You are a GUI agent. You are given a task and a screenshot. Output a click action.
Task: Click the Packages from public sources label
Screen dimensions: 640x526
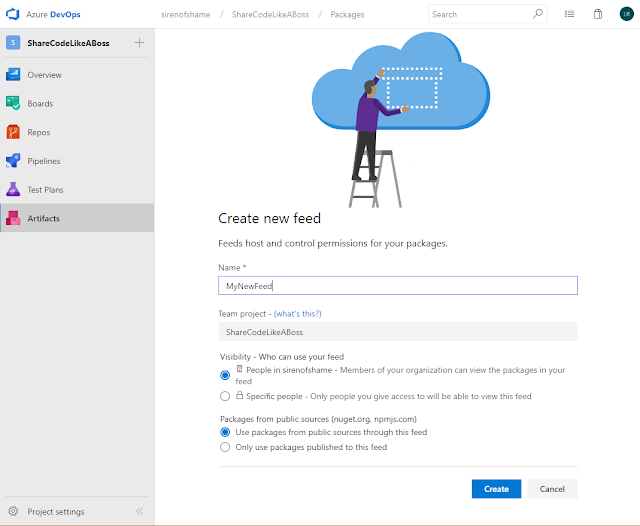(x=318, y=419)
